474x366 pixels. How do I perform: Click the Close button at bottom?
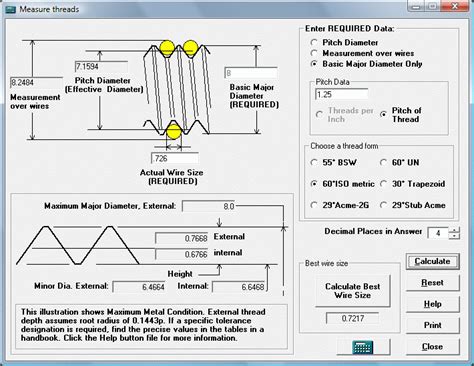(432, 347)
